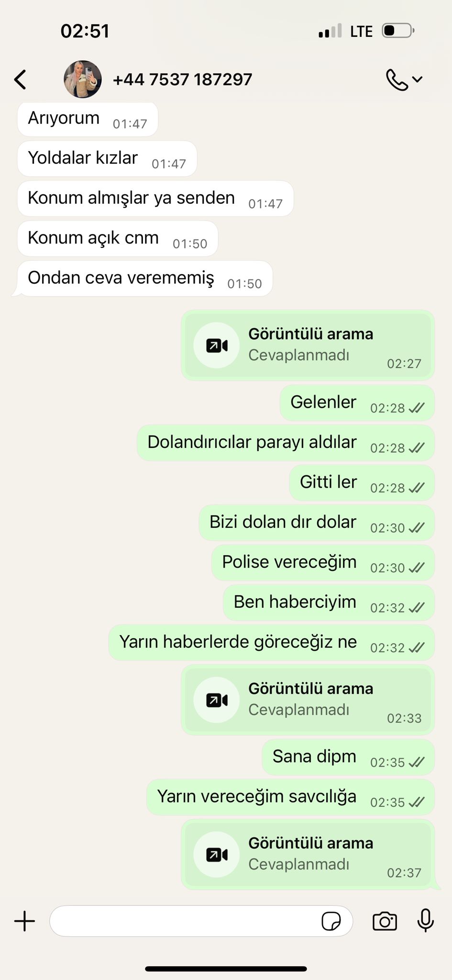The image size is (452, 980).
Task: Open the contact profile picture
Action: (83, 79)
